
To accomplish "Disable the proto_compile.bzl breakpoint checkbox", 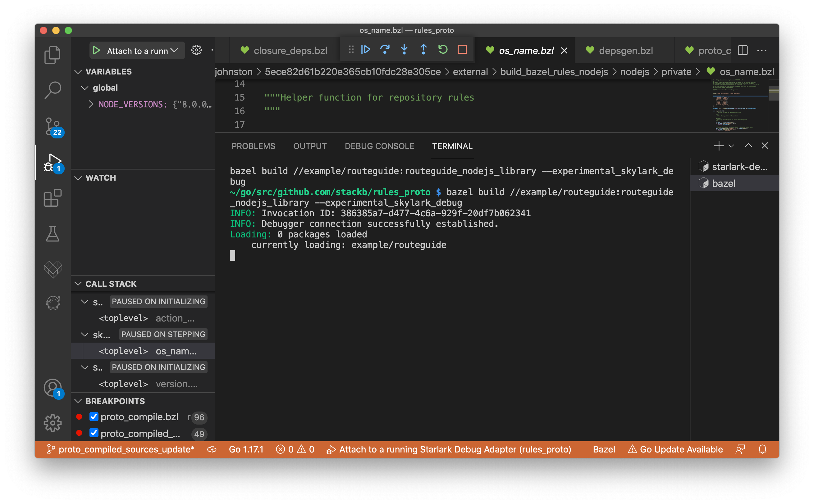I will pyautogui.click(x=94, y=417).
